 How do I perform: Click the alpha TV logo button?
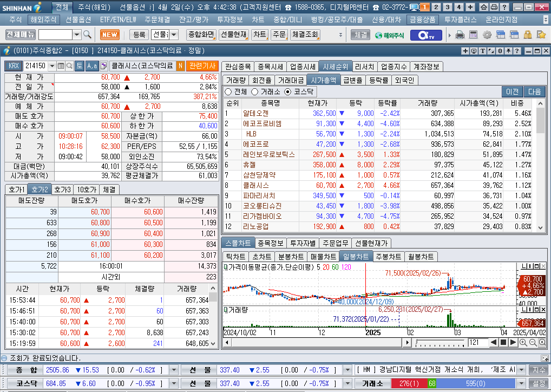click(x=426, y=35)
